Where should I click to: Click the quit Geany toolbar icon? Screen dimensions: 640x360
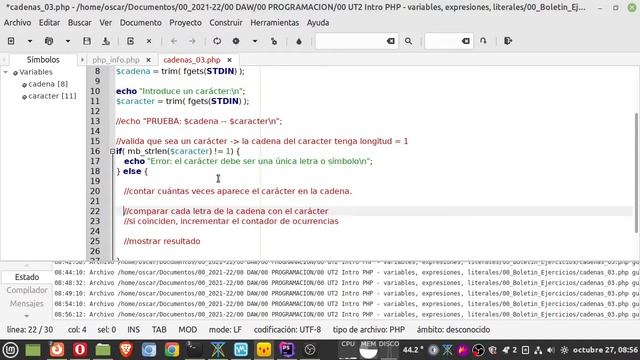508,41
